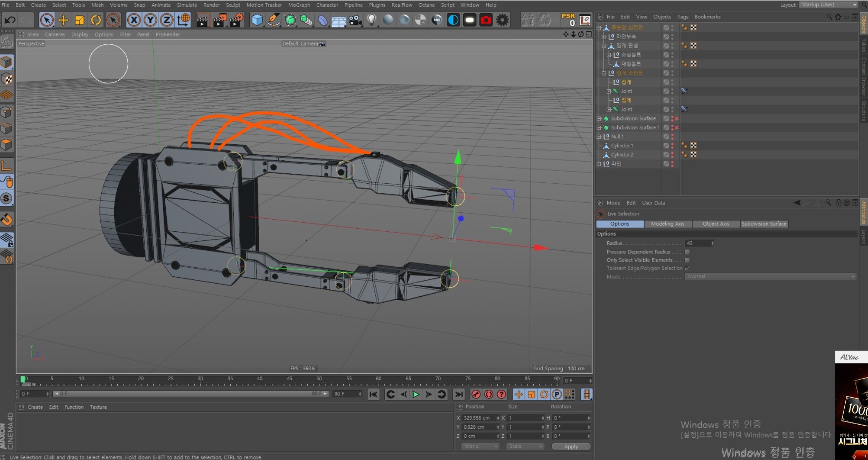Image resolution: width=868 pixels, height=460 pixels.
Task: Enable the Subdivision Surface generator toggle
Action: coord(677,119)
